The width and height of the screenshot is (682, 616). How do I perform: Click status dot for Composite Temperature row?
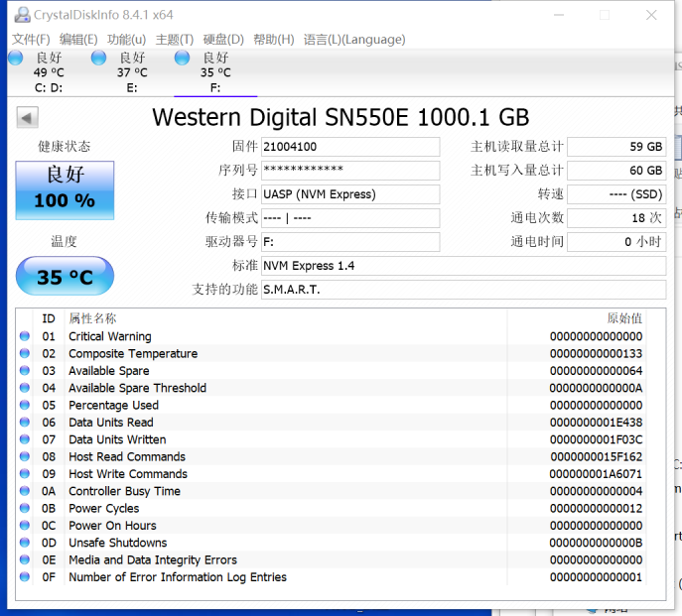pyautogui.click(x=25, y=353)
